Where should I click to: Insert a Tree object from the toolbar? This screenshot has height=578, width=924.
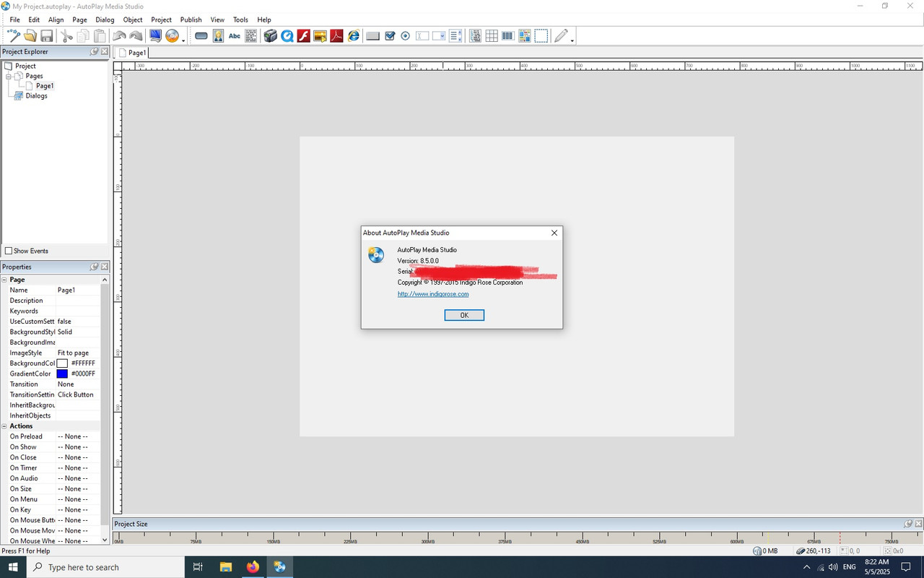pyautogui.click(x=475, y=36)
